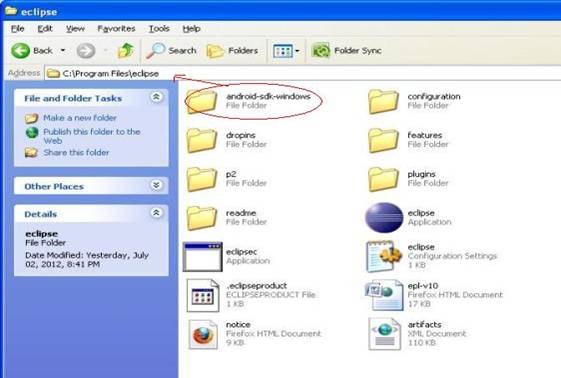The height and width of the screenshot is (378, 561).
Task: Open the Views dropdown button
Action: 286,51
